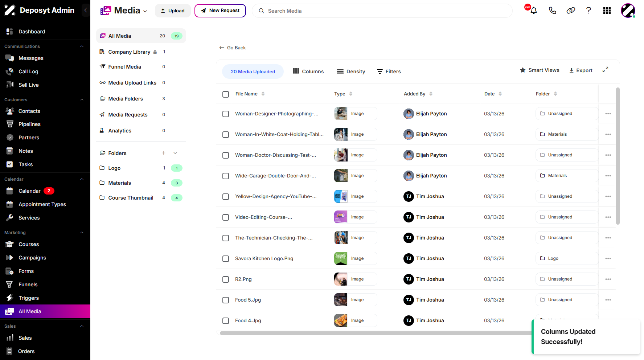The width and height of the screenshot is (644, 360).
Task: Check the R2.Png row checkbox
Action: 226,279
